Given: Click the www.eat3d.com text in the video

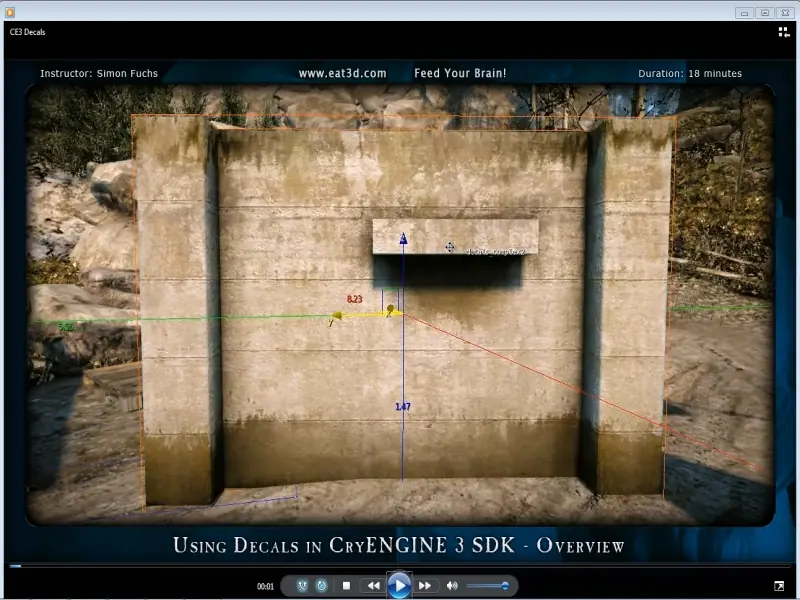Looking at the screenshot, I should point(342,73).
